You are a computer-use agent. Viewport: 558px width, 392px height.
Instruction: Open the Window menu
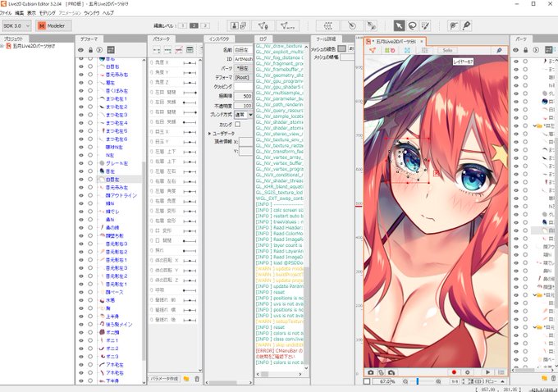[x=91, y=13]
